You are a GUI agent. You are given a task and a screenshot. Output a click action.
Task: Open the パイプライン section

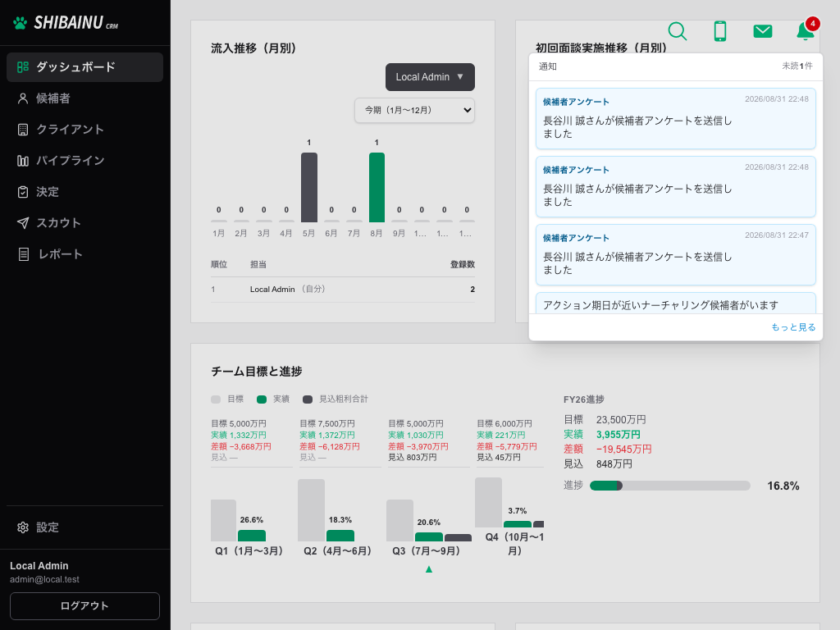point(84,161)
